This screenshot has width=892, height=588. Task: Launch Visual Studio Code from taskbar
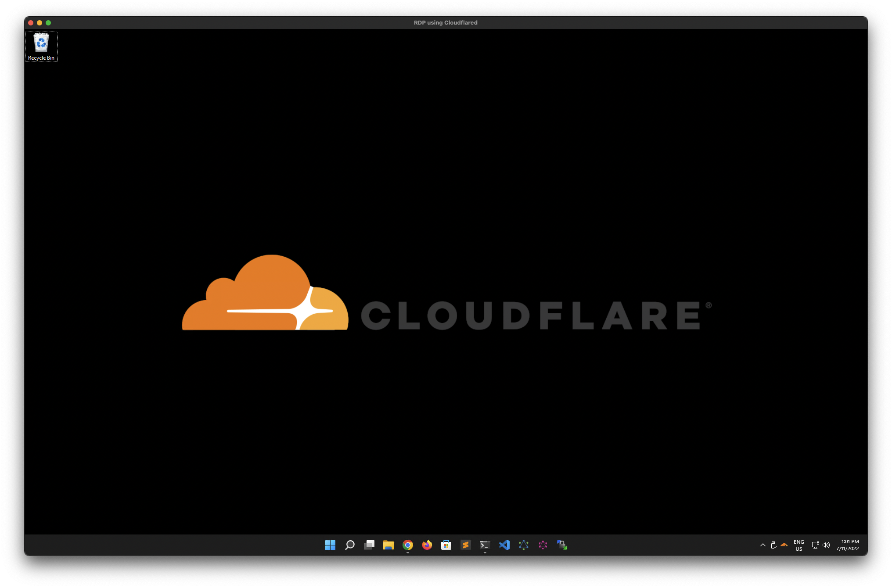[x=504, y=545]
